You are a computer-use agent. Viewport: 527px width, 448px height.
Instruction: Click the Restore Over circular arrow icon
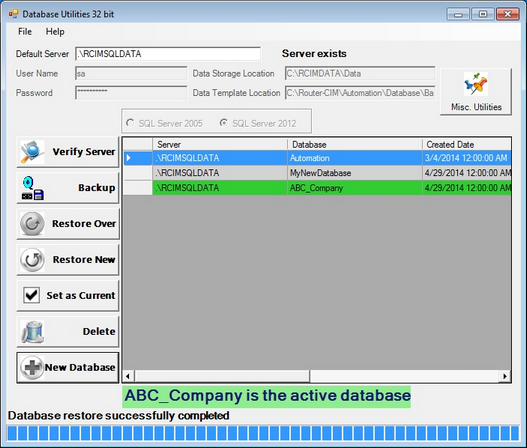coord(32,223)
